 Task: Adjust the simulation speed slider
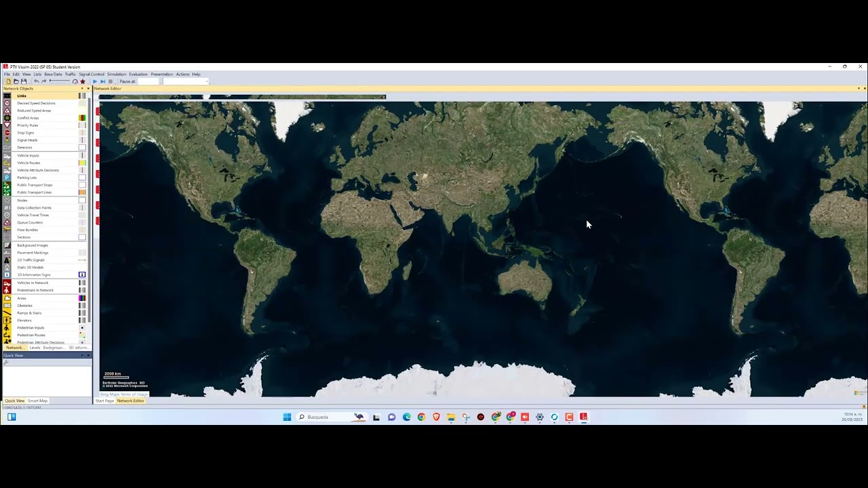click(x=59, y=81)
